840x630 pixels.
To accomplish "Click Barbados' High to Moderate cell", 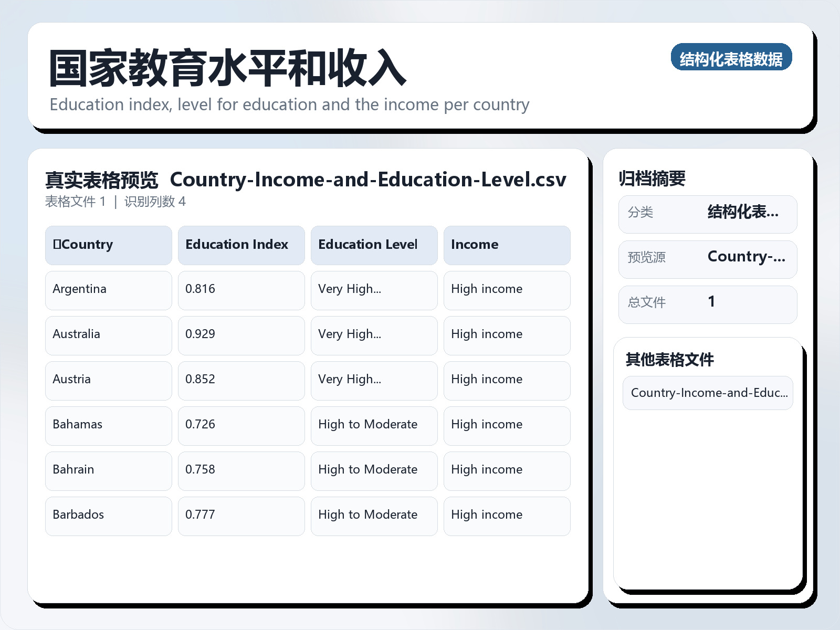I will click(x=374, y=516).
